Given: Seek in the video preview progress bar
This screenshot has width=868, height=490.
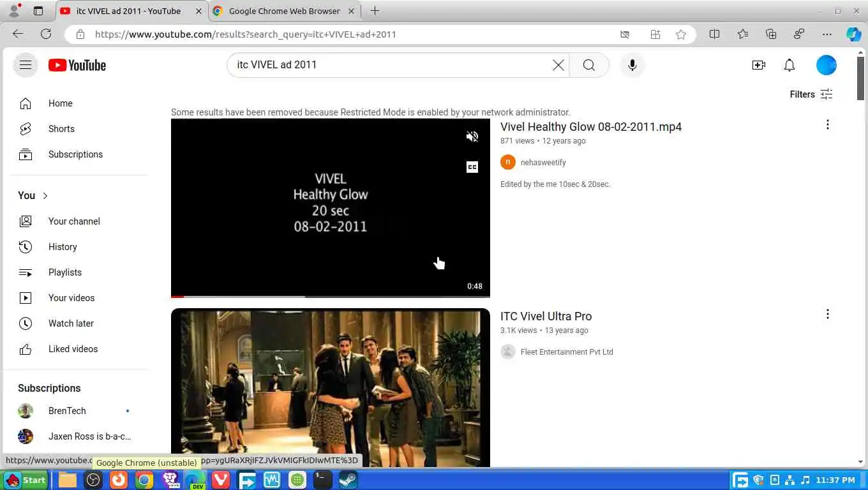Looking at the screenshot, I should point(331,296).
